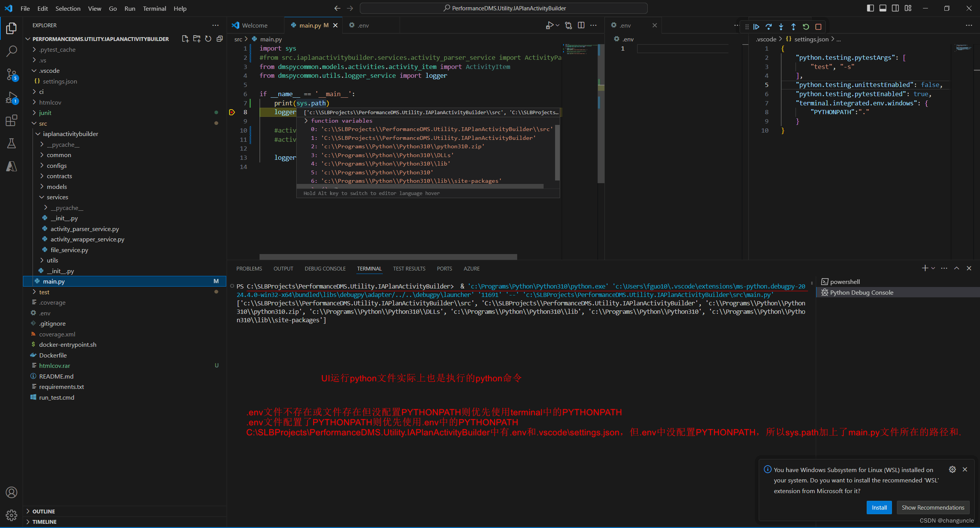Expand the OUTLINE section
The height and width of the screenshot is (528, 980).
(x=44, y=511)
